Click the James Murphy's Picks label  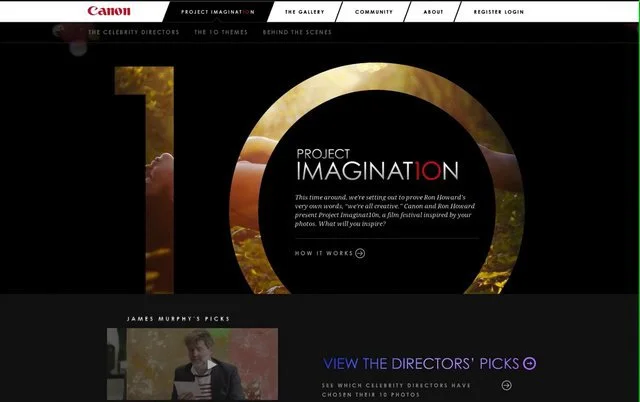(x=178, y=319)
